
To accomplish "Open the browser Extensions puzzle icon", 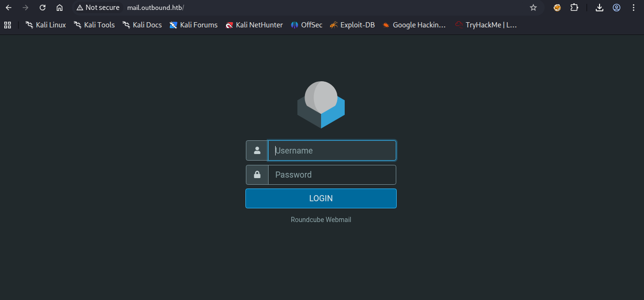I will (x=574, y=8).
